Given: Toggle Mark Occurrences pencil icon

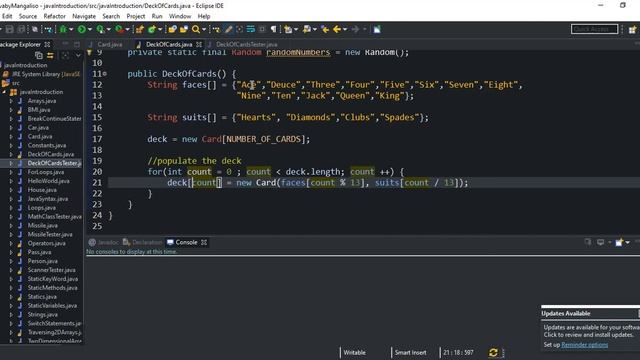Looking at the screenshot, I should point(229,29).
